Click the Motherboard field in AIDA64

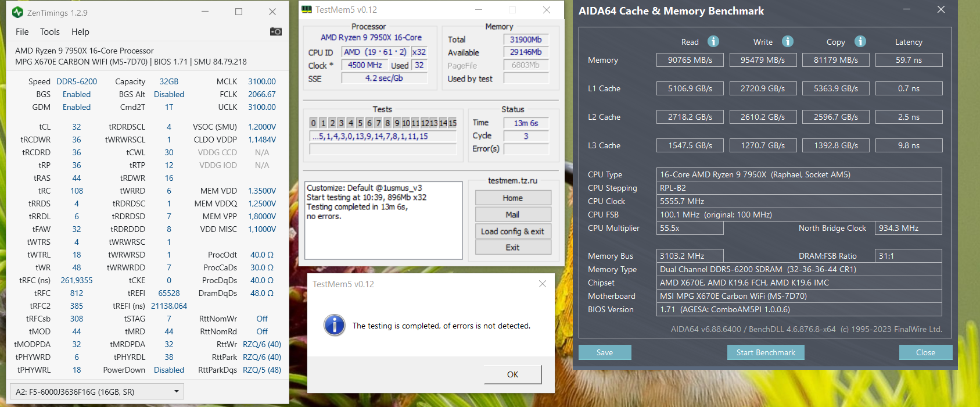tap(799, 296)
